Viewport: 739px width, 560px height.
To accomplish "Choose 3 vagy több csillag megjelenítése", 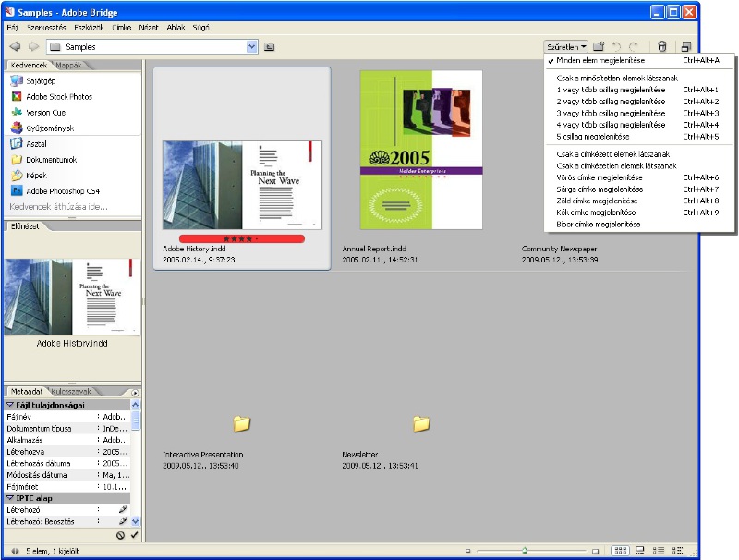I will point(639,113).
